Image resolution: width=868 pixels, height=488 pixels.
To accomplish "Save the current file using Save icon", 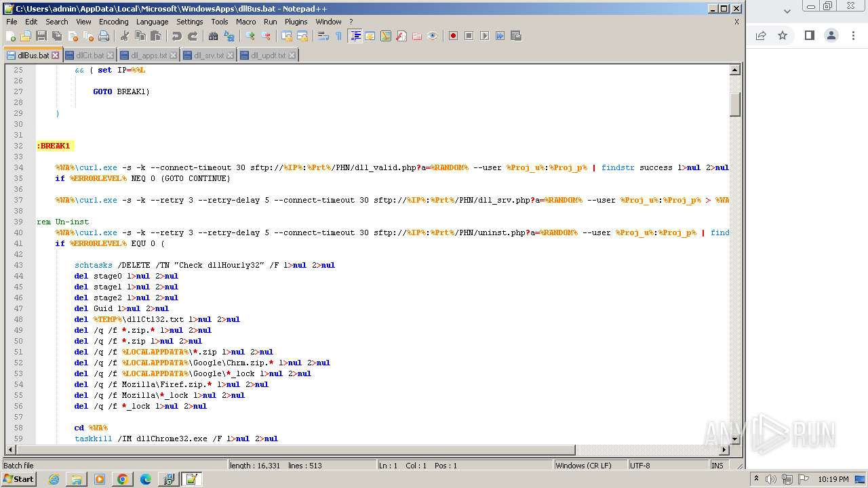I will (41, 36).
